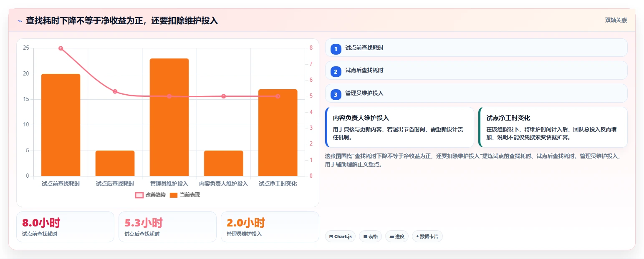This screenshot has width=644, height=259.
Task: Click the summary paragraph starting 这张图围绕
Action: [473, 160]
